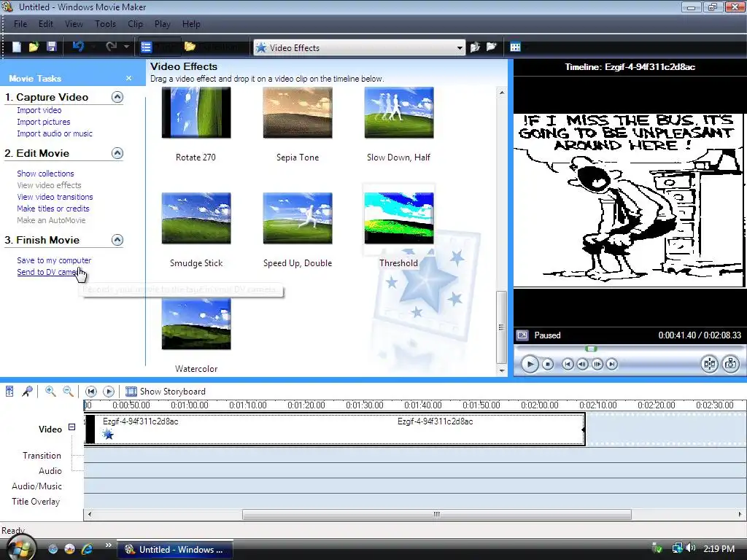The image size is (747, 560).
Task: Click the Rewind Timeline icon
Action: tap(91, 392)
